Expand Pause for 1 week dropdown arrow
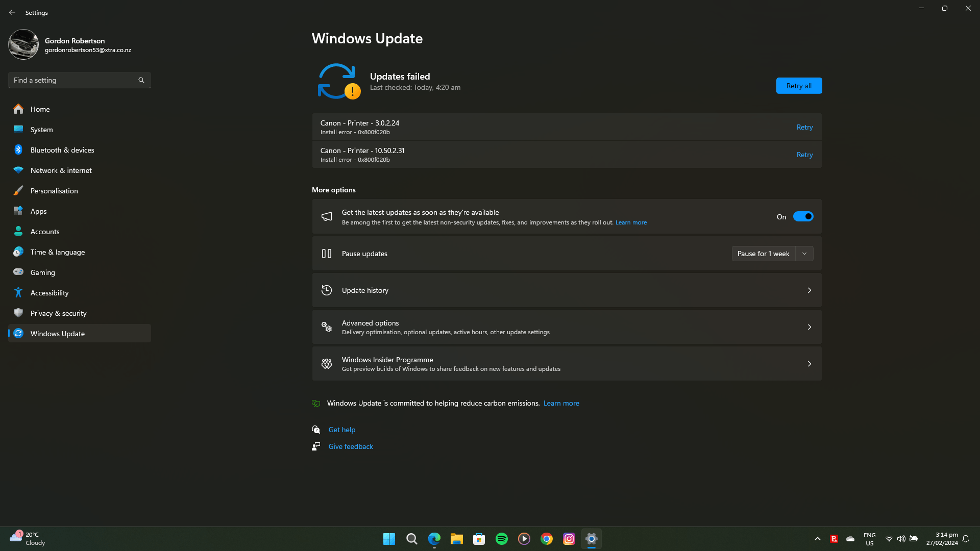Image resolution: width=980 pixels, height=551 pixels. tap(804, 254)
